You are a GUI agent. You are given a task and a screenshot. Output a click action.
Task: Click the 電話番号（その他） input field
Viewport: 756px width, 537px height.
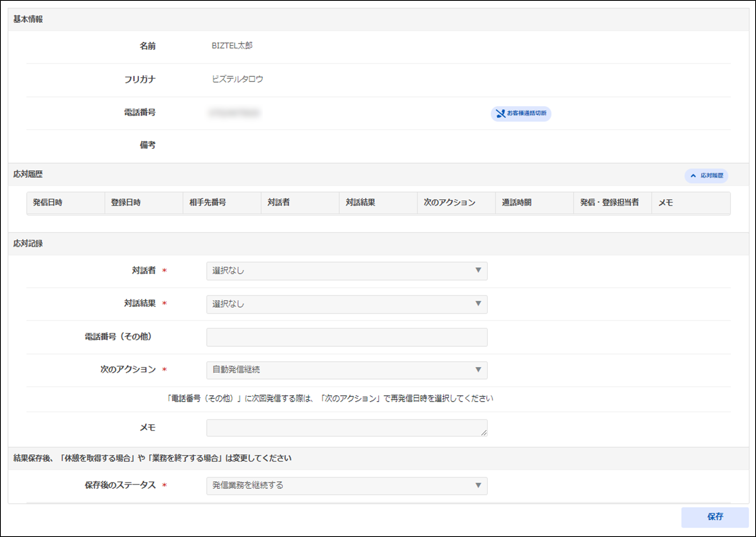(x=346, y=338)
